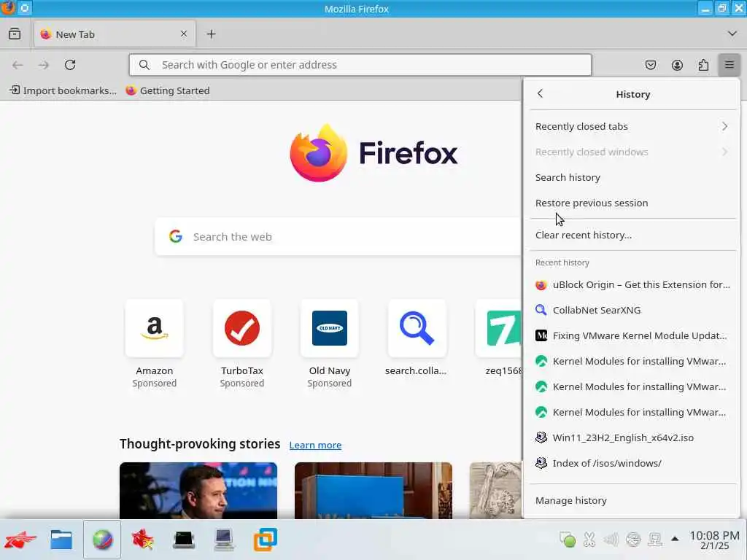Expand hidden system tray icons arrow
The width and height of the screenshot is (747, 560).
coord(675,539)
